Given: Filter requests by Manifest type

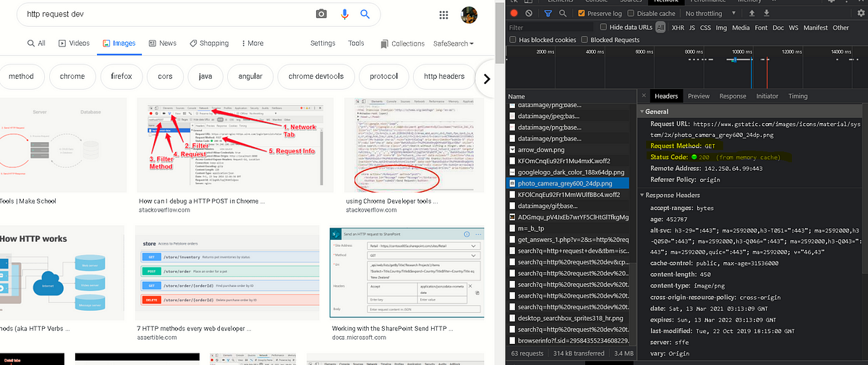Looking at the screenshot, I should (814, 28).
